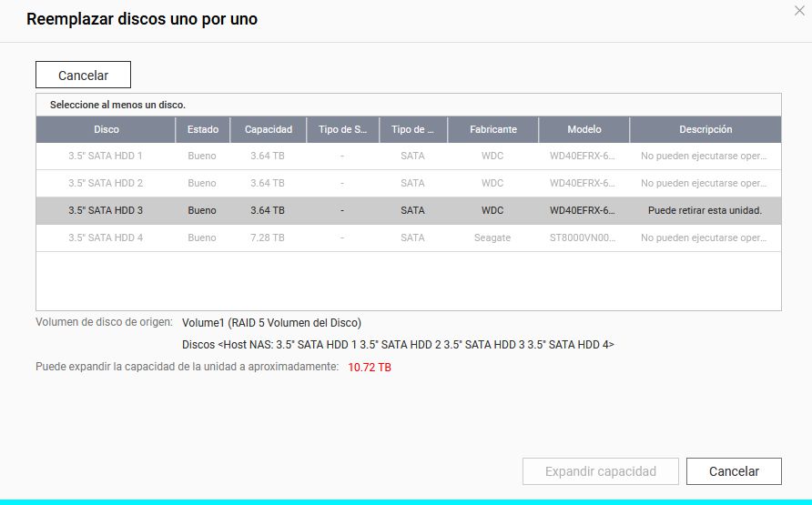Click the 'Puede retirar esta unidad.' description cell
The height and width of the screenshot is (505, 812).
pyautogui.click(x=705, y=211)
